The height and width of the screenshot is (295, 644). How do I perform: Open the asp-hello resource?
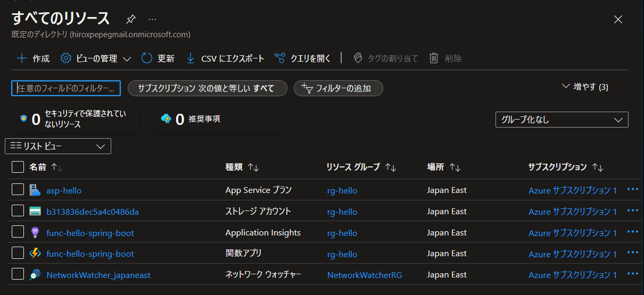click(64, 190)
